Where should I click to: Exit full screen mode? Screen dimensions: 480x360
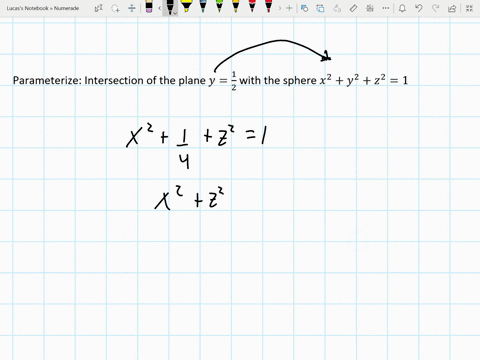pyautogui.click(x=469, y=8)
